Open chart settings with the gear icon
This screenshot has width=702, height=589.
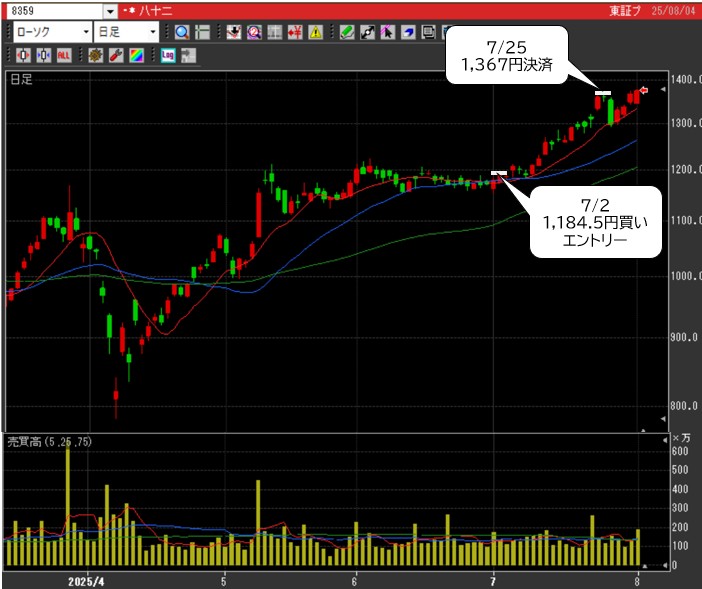95,55
